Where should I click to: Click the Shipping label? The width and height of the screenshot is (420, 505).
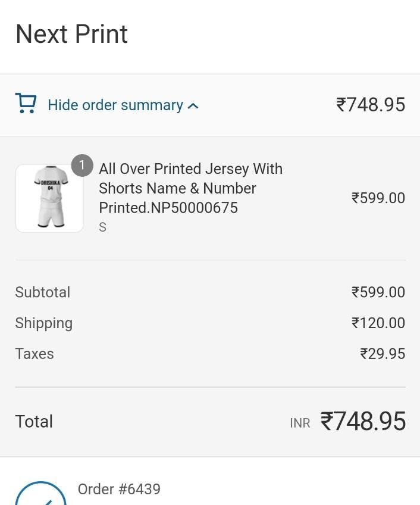point(44,323)
